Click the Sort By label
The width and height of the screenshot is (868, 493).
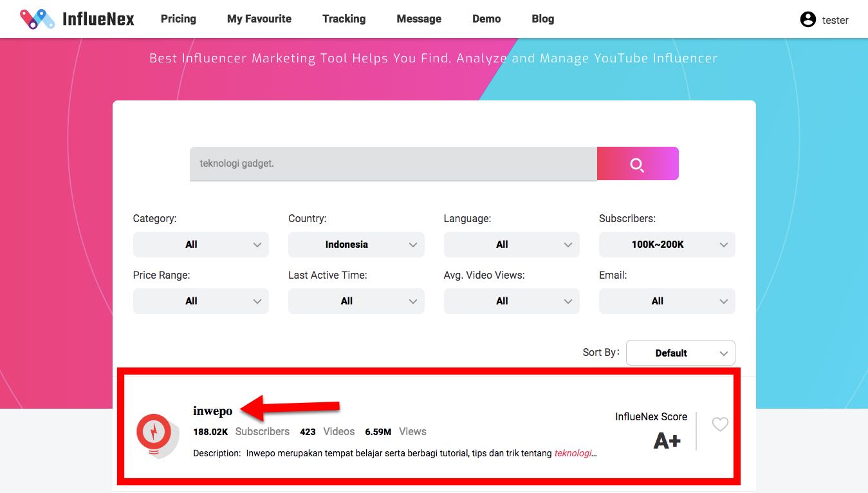pos(601,353)
